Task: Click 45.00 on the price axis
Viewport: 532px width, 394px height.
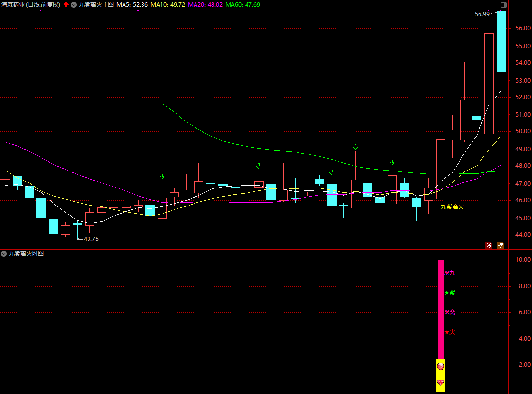Action: click(x=523, y=218)
